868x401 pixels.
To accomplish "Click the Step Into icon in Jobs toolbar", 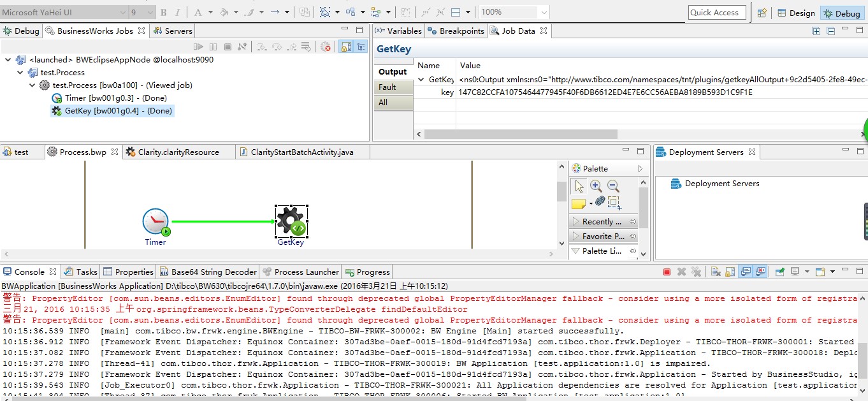I will tap(261, 47).
